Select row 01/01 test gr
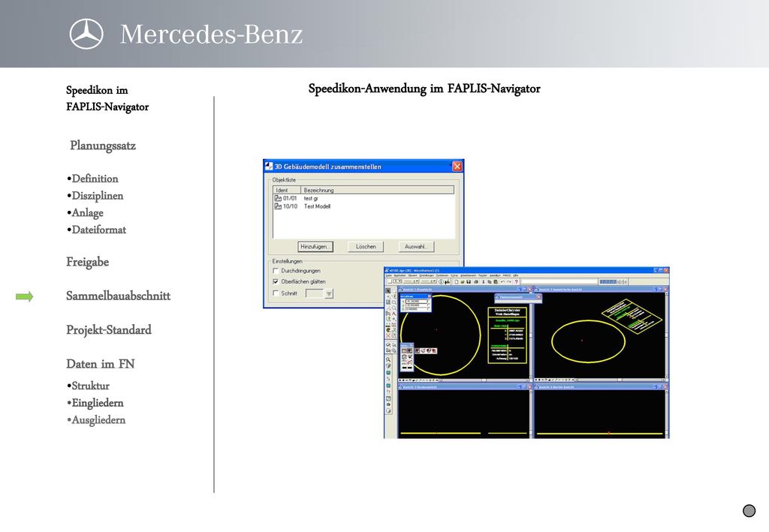This screenshot has height=532, width=769. tap(363, 198)
